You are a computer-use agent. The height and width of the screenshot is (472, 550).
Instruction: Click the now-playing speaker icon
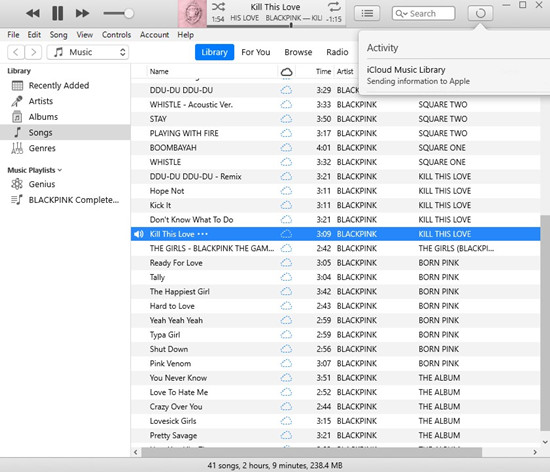139,234
